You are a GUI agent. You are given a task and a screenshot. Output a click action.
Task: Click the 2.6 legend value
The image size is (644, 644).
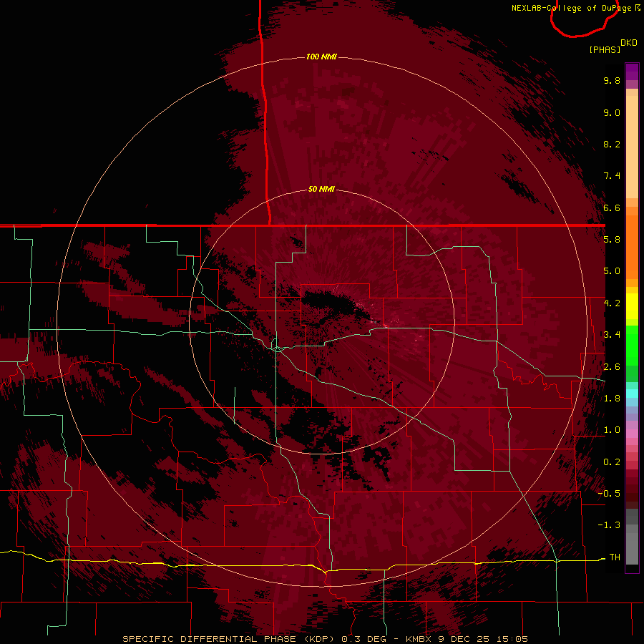click(612, 367)
